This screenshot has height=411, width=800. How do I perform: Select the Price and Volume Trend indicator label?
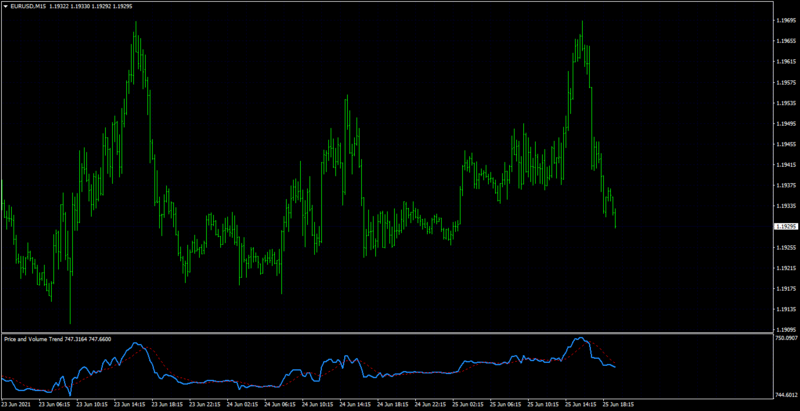(x=33, y=339)
